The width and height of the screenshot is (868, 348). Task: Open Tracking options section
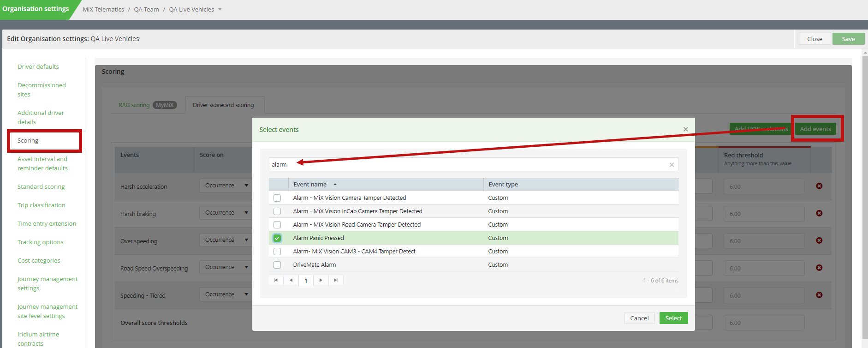pos(41,242)
